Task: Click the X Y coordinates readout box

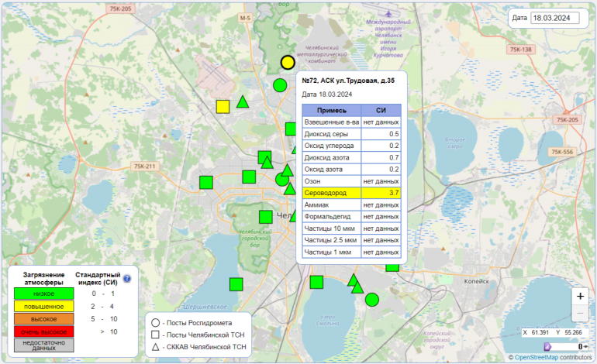Action: [x=552, y=332]
